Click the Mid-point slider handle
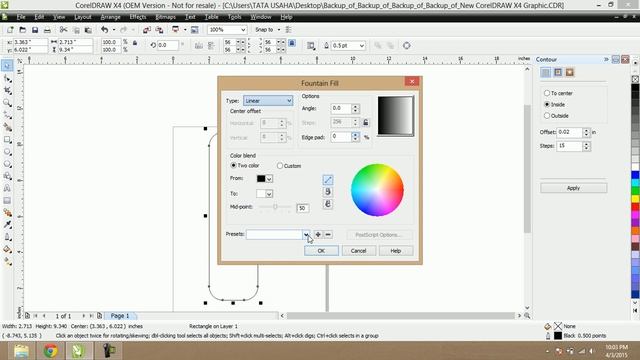The height and width of the screenshot is (360, 640). click(276, 207)
